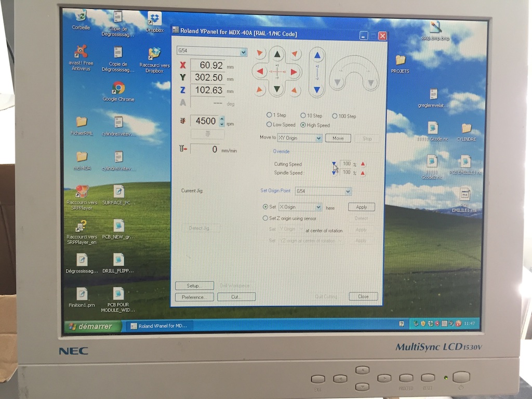Open the Finition1.prn file icon
This screenshot has height=399, width=532.
click(82, 297)
